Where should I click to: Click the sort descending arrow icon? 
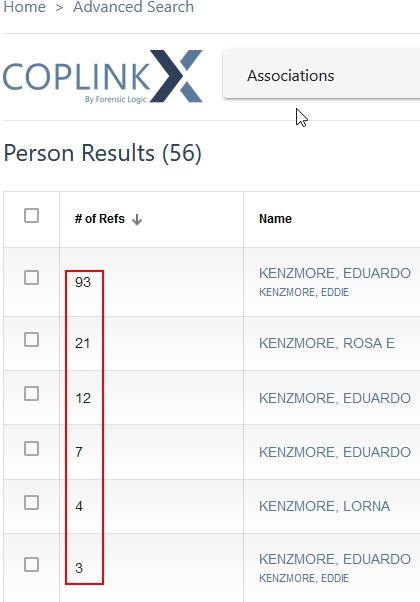[137, 219]
